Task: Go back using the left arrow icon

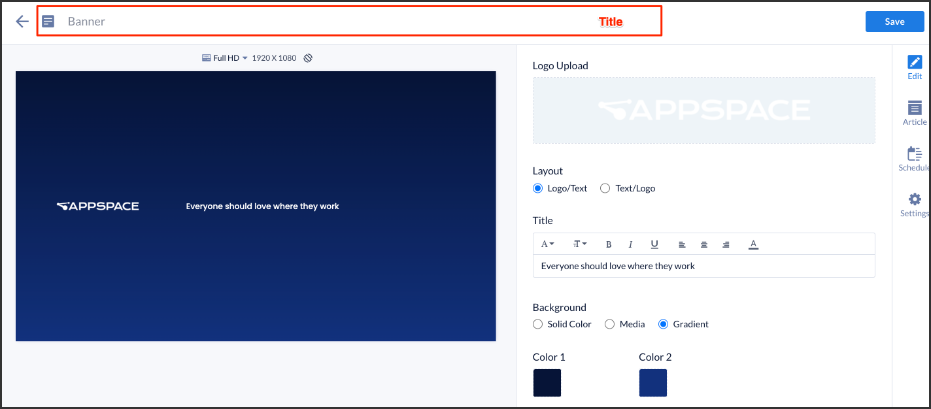Action: [22, 21]
